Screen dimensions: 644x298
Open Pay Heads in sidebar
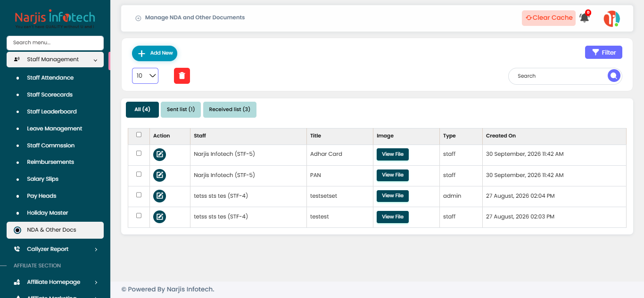pos(41,196)
